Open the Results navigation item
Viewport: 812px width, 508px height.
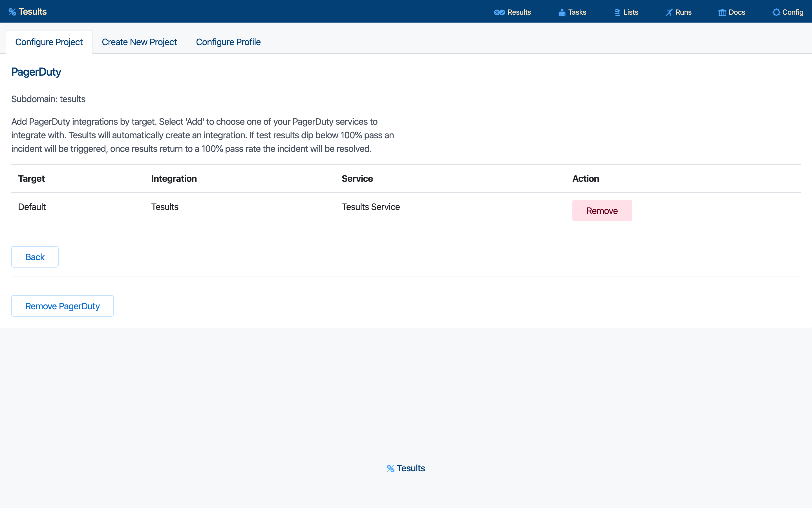[x=512, y=12]
